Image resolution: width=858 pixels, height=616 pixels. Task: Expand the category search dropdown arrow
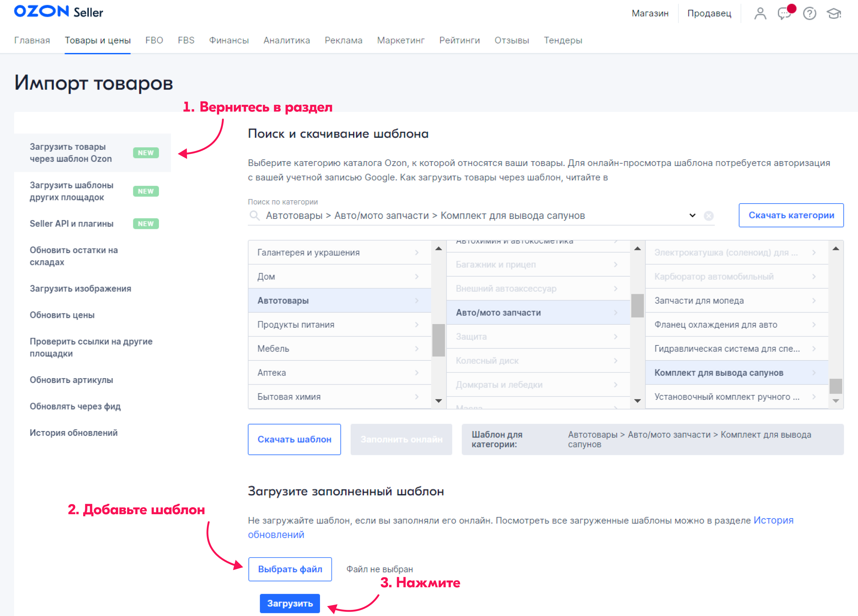click(x=692, y=215)
